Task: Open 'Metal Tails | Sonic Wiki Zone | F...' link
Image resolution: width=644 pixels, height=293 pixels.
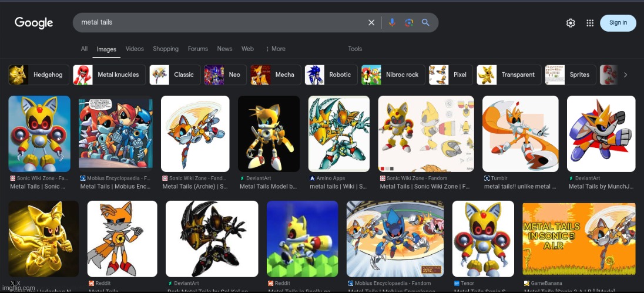Action: 424,187
